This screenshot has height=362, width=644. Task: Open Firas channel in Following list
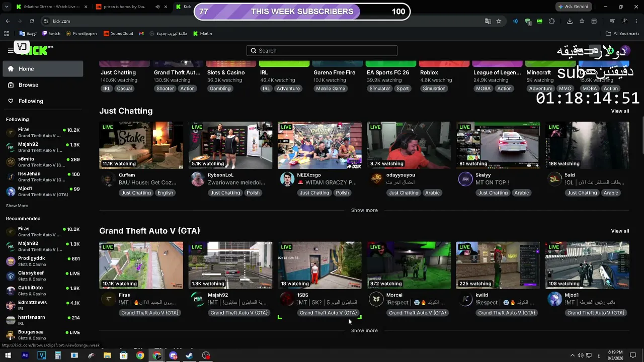coord(42,133)
